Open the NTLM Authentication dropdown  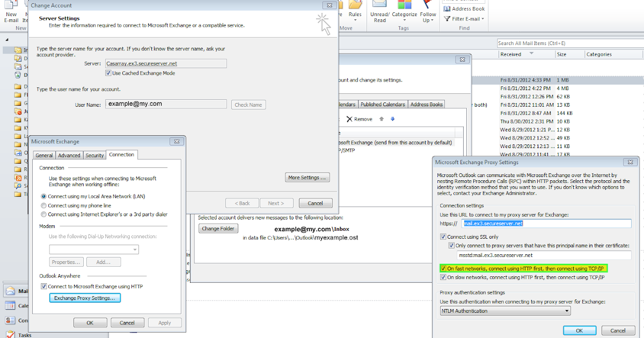point(505,310)
